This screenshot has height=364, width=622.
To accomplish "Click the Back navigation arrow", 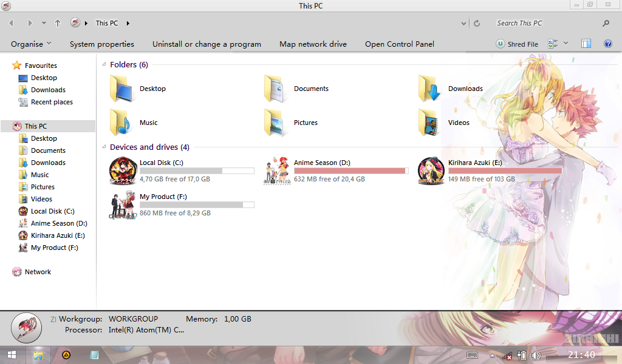I will coord(11,24).
